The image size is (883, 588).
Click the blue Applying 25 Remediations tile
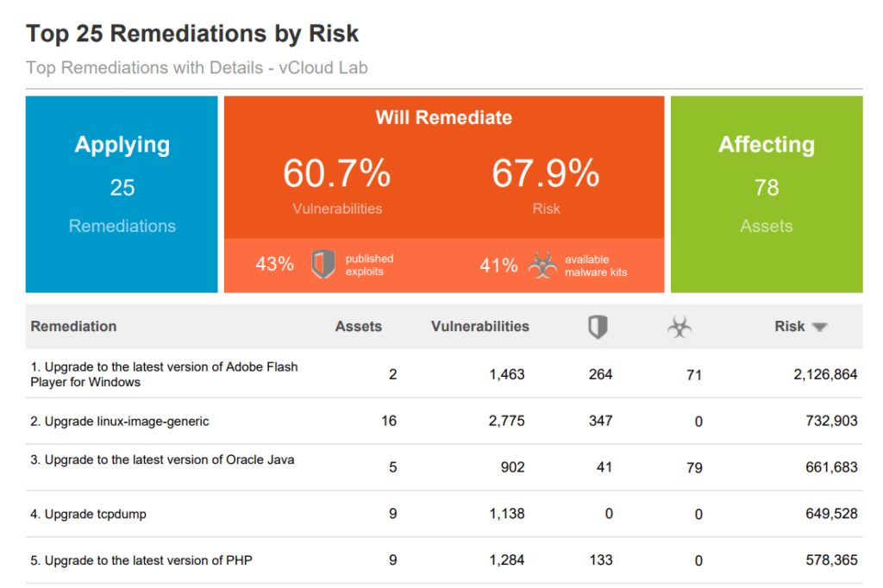click(122, 194)
